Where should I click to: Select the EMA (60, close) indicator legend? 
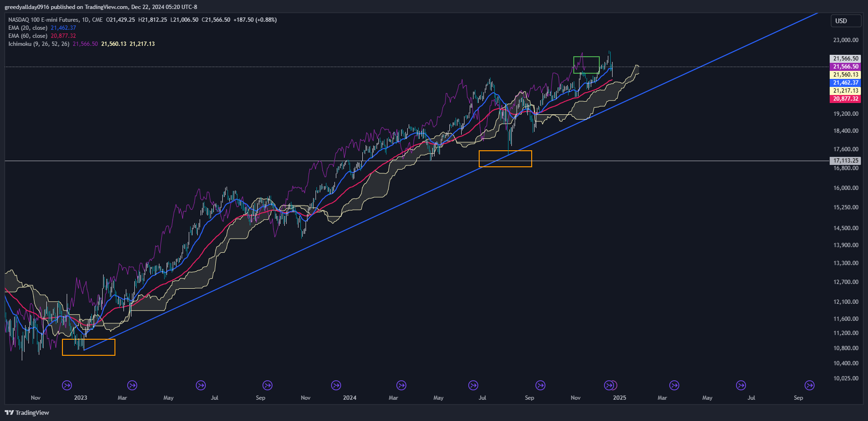(28, 36)
